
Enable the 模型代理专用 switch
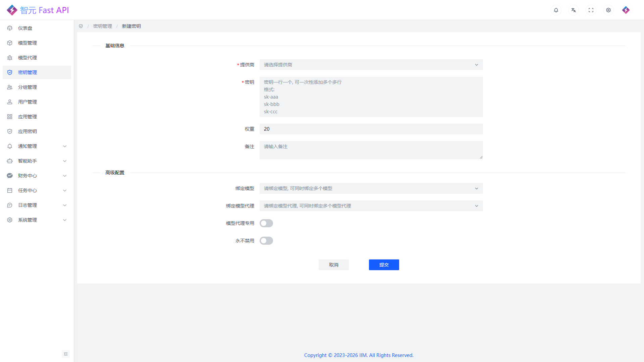tap(266, 223)
